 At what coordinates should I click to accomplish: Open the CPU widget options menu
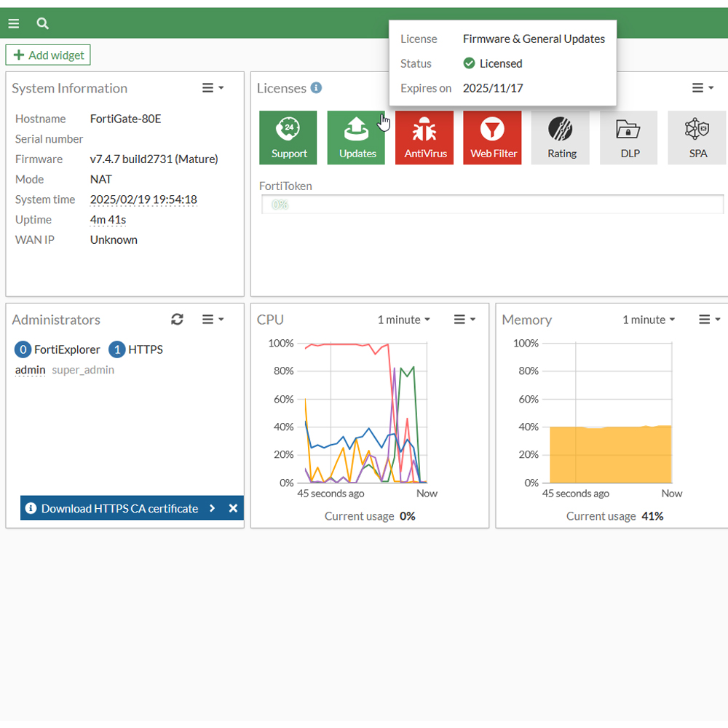click(464, 320)
